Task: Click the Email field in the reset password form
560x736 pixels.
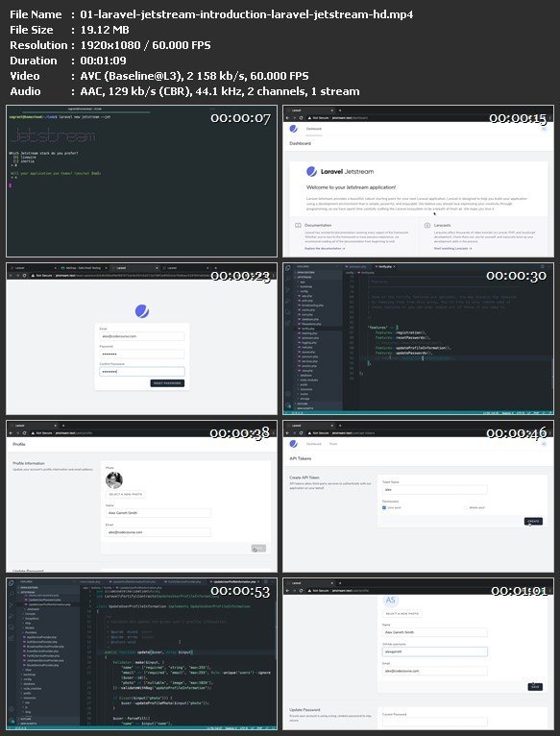Action: click(142, 336)
